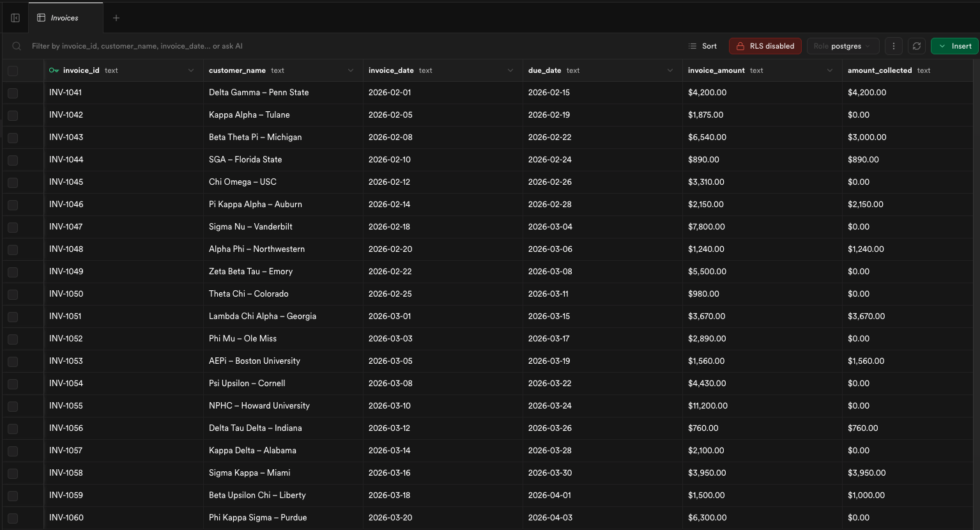Click cell Sigma Nu – Vanderbilt
Screen dimensions: 980x530
pyautogui.click(x=283, y=227)
